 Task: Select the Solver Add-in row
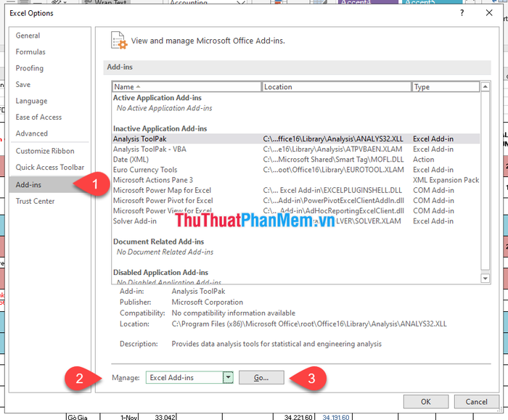(296, 221)
